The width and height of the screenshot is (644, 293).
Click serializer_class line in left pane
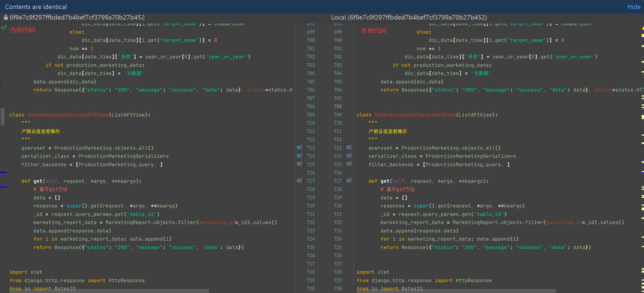tap(95, 156)
